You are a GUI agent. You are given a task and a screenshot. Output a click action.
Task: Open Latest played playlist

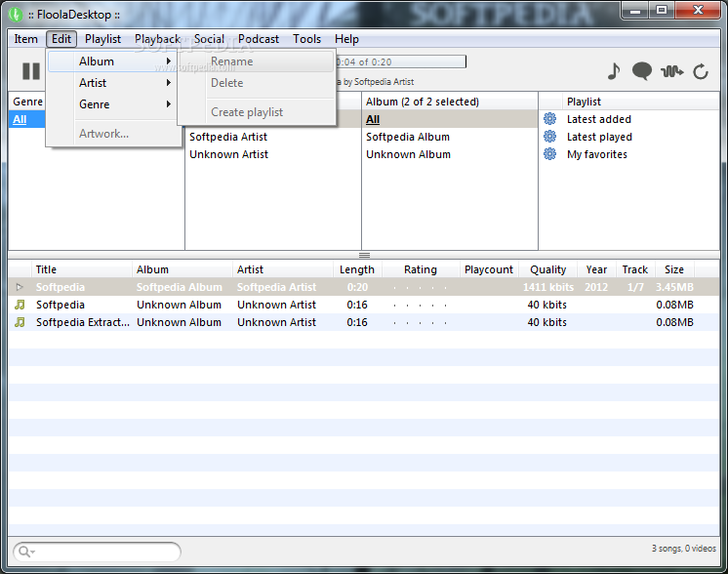click(x=599, y=137)
